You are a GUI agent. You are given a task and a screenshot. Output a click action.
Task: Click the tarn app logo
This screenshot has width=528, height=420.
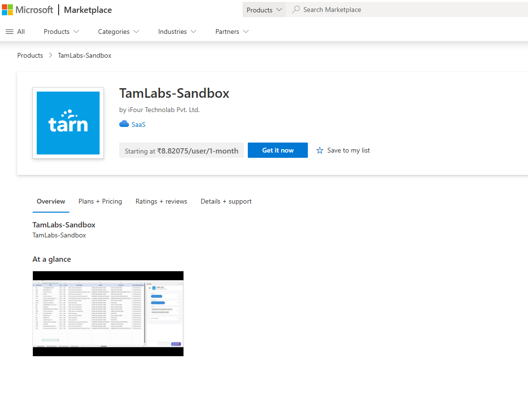pyautogui.click(x=68, y=123)
